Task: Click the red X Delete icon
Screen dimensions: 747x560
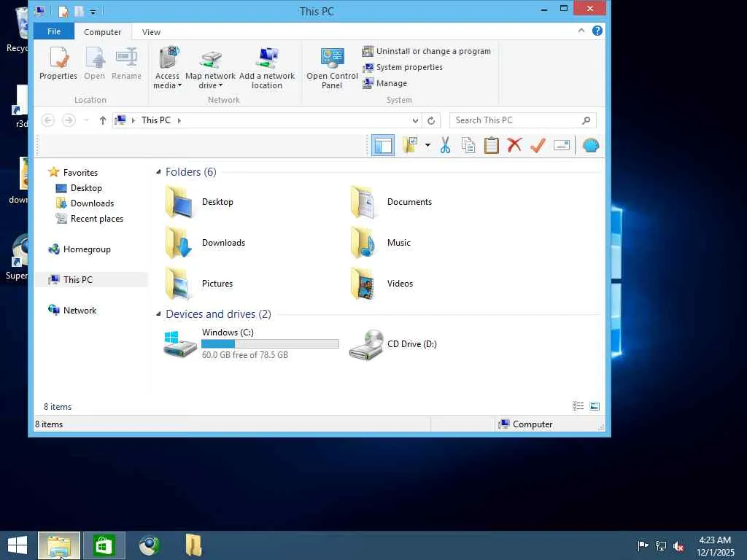Action: tap(514, 145)
